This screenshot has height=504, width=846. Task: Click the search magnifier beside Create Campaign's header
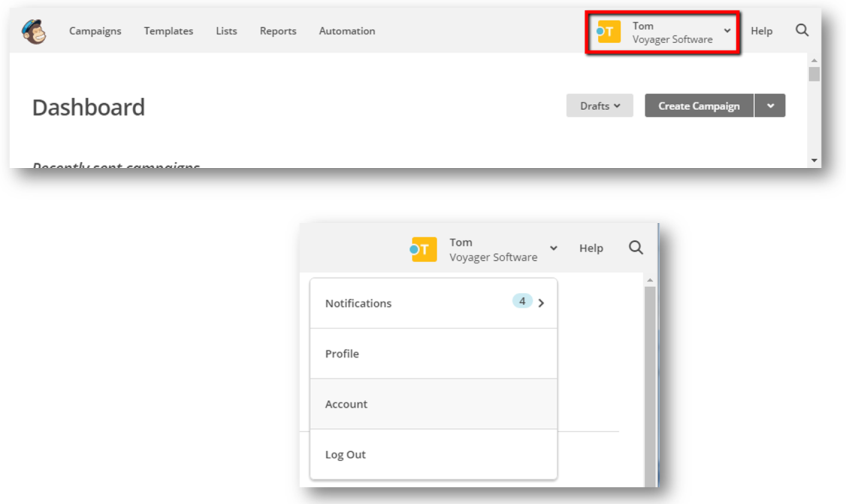pyautogui.click(x=802, y=30)
